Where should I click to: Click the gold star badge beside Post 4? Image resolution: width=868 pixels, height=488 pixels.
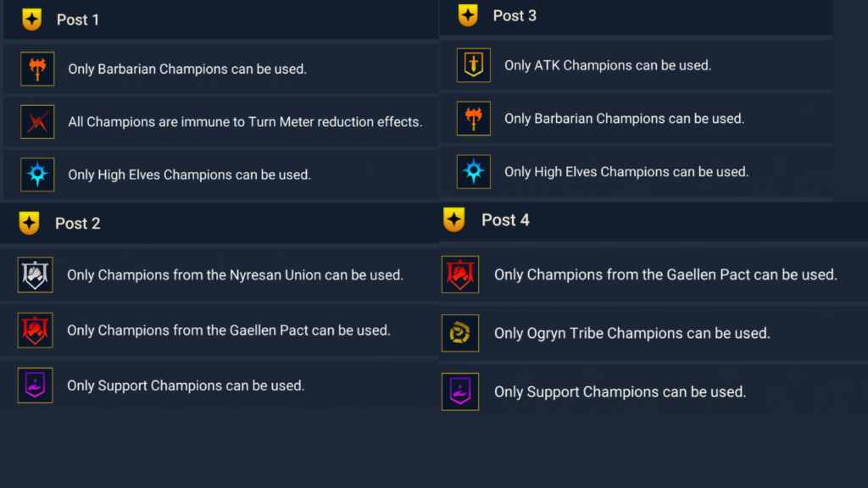454,220
